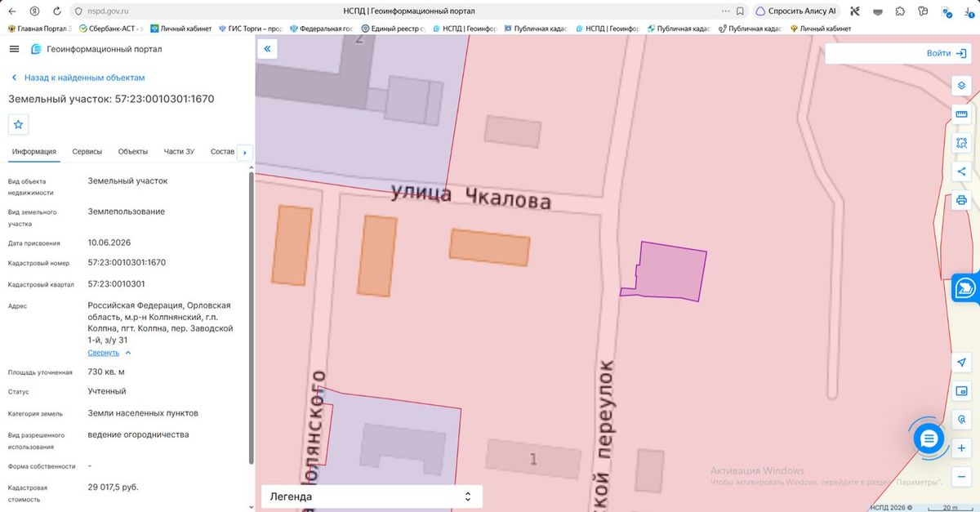
Task: Share the current map view
Action: (961, 171)
